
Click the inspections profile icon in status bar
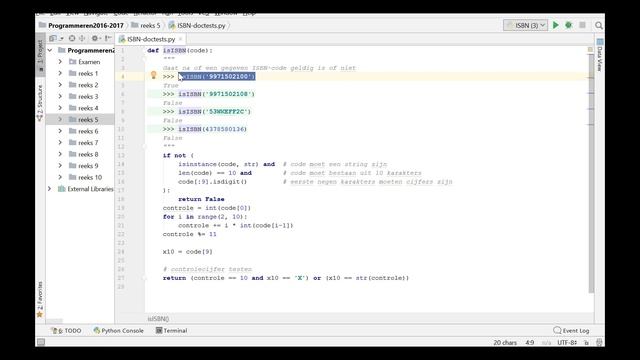pos(599,342)
